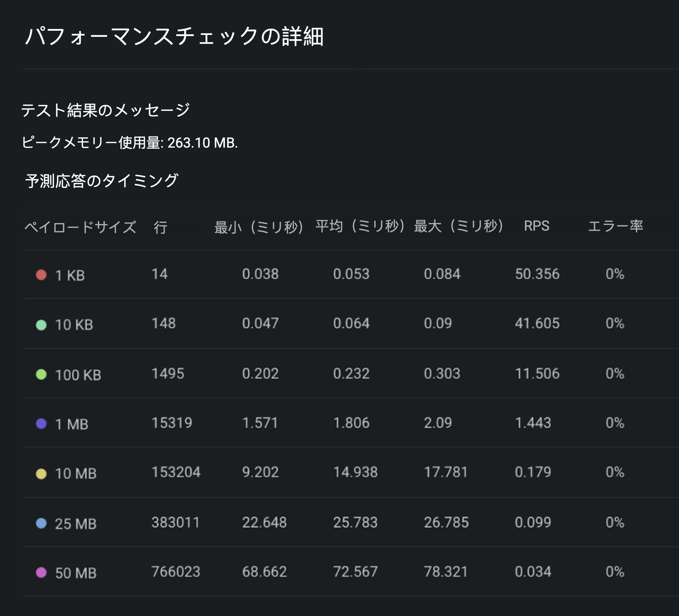Click the ピークメモリー使用量 message text
Screen dimensions: 679x616
click(x=129, y=143)
